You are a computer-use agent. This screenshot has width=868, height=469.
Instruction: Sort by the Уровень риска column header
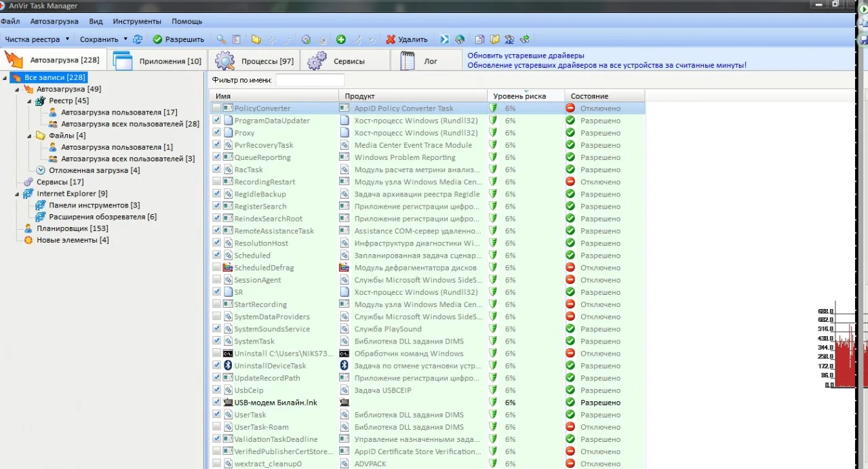point(519,96)
